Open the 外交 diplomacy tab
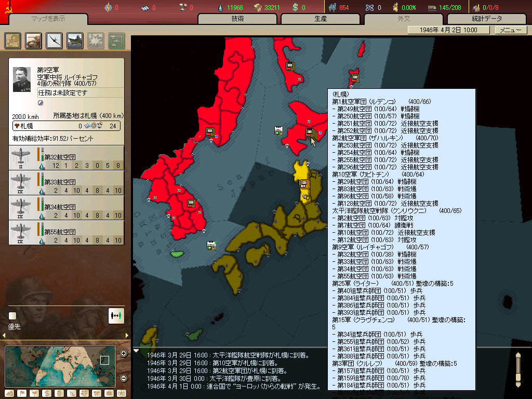 (x=404, y=19)
